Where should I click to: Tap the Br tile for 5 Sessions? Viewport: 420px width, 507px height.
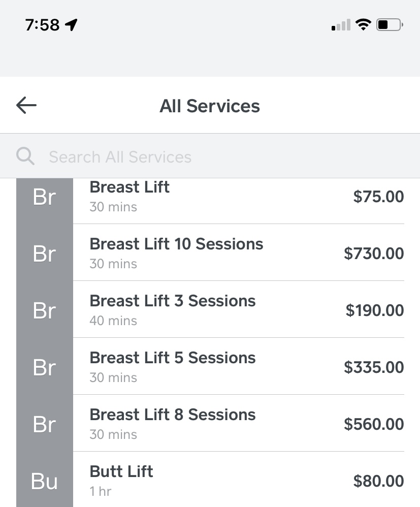(x=45, y=366)
